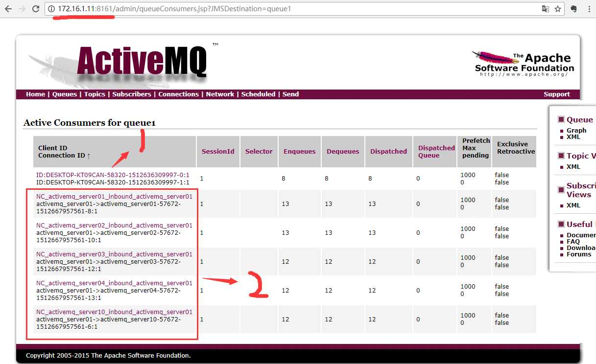The width and height of the screenshot is (596, 364).
Task: Sort by the Dispatched column header
Action: tap(388, 152)
